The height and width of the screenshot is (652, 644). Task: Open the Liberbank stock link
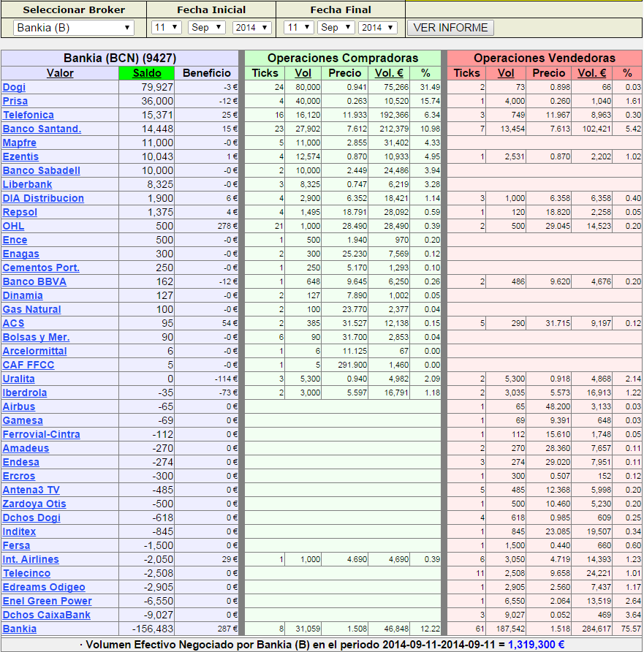[28, 185]
